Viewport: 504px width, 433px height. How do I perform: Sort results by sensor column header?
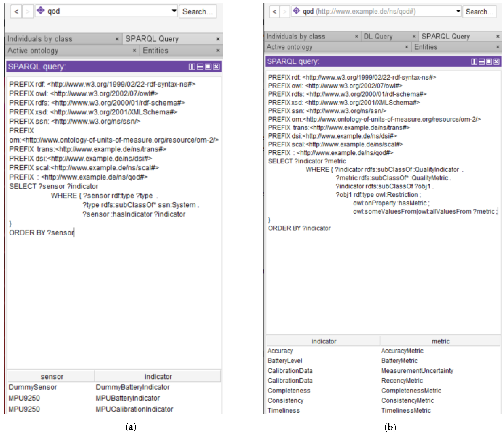point(52,376)
